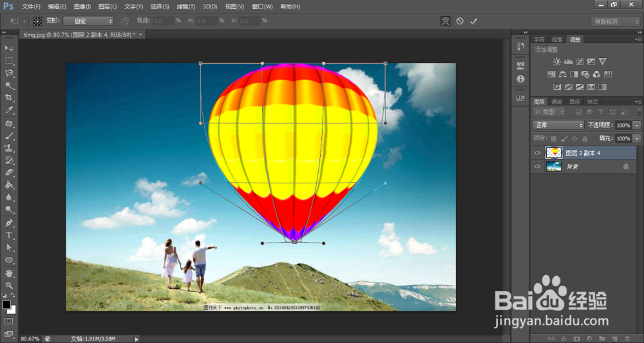644x343 pixels.
Task: Add a Channel Mixer adjustment
Action: pyautogui.click(x=597, y=74)
